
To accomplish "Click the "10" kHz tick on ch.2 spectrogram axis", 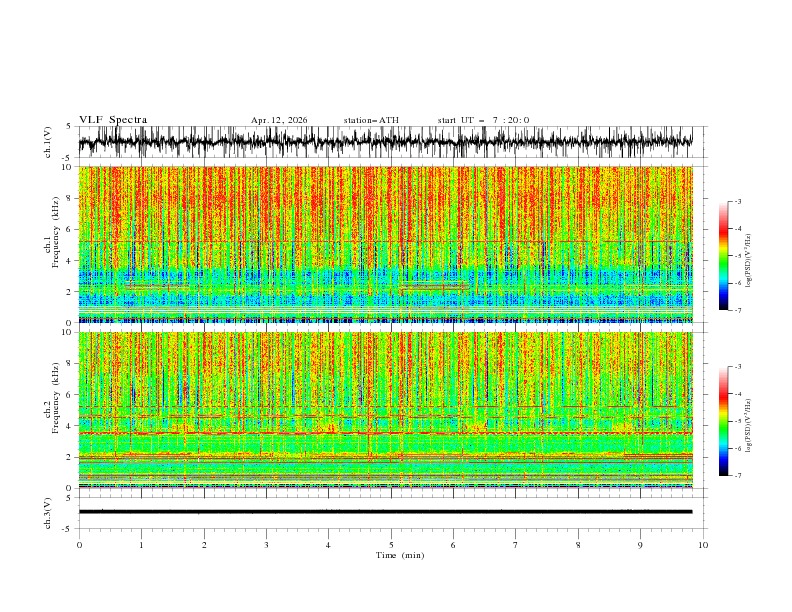I will (x=66, y=332).
